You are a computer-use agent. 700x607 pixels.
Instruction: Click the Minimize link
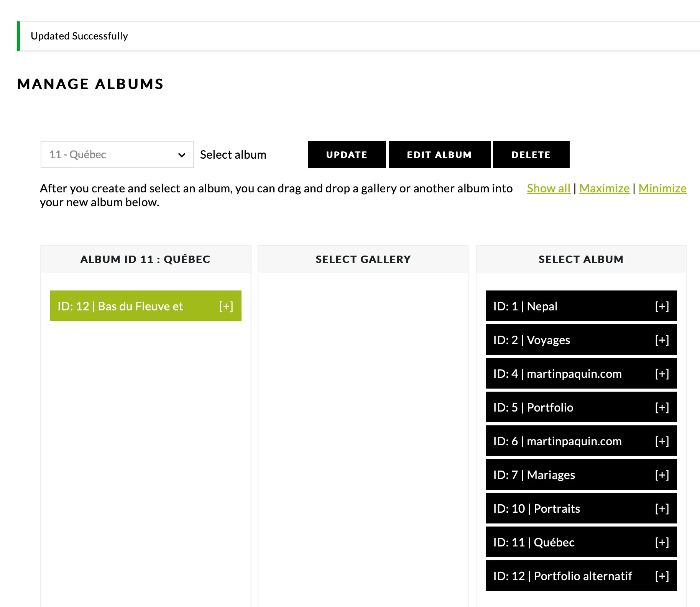point(662,189)
